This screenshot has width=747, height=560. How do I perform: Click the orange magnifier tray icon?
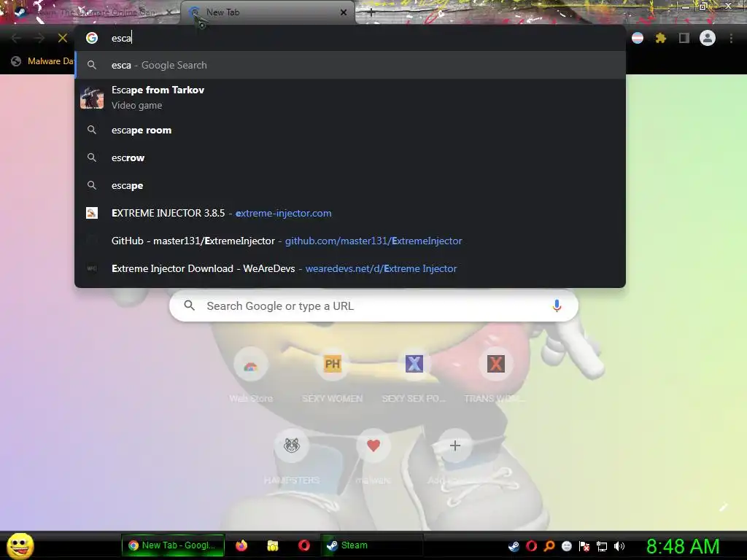click(x=549, y=546)
